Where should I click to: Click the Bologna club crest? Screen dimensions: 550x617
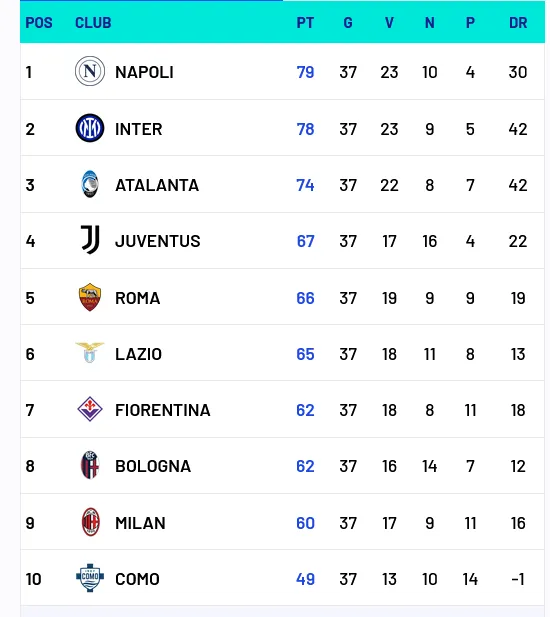click(90, 465)
